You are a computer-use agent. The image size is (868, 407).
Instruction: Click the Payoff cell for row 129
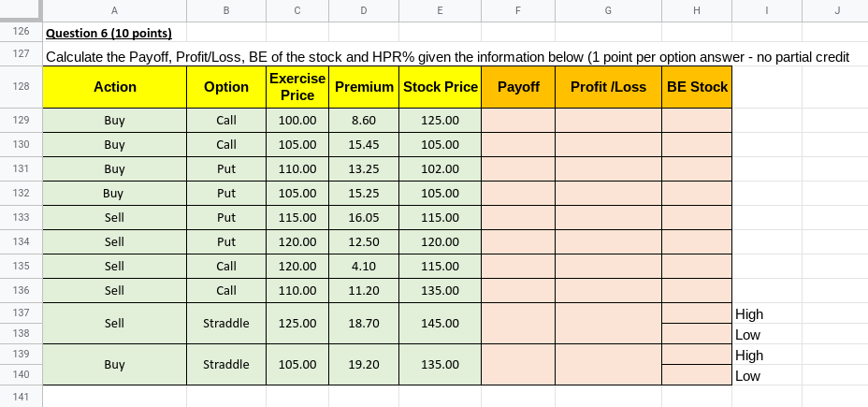[x=518, y=120]
